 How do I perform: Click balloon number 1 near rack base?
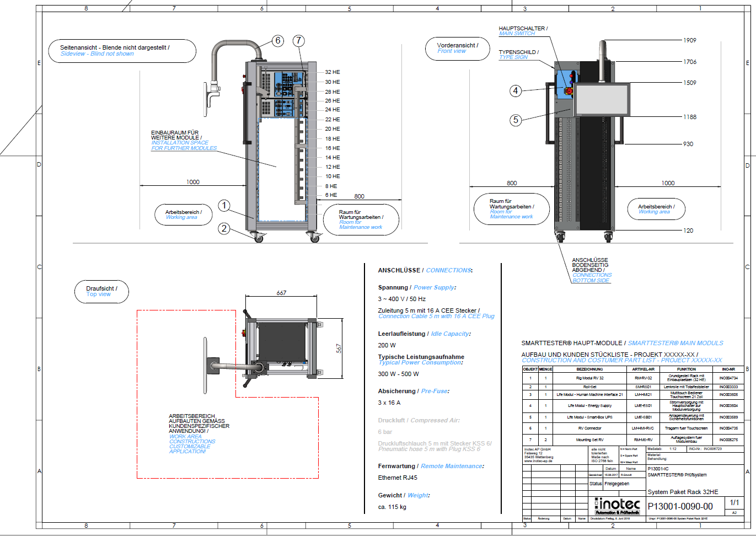(224, 206)
